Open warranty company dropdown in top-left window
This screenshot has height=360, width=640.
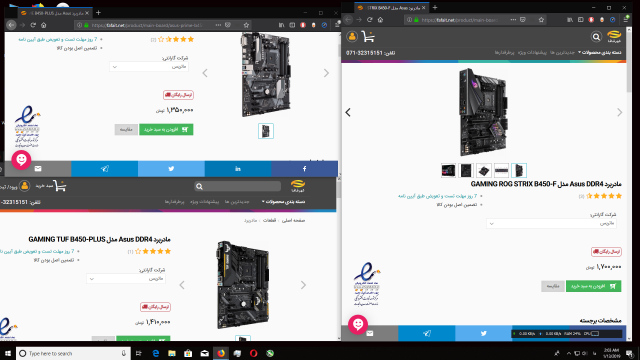[x=149, y=67]
